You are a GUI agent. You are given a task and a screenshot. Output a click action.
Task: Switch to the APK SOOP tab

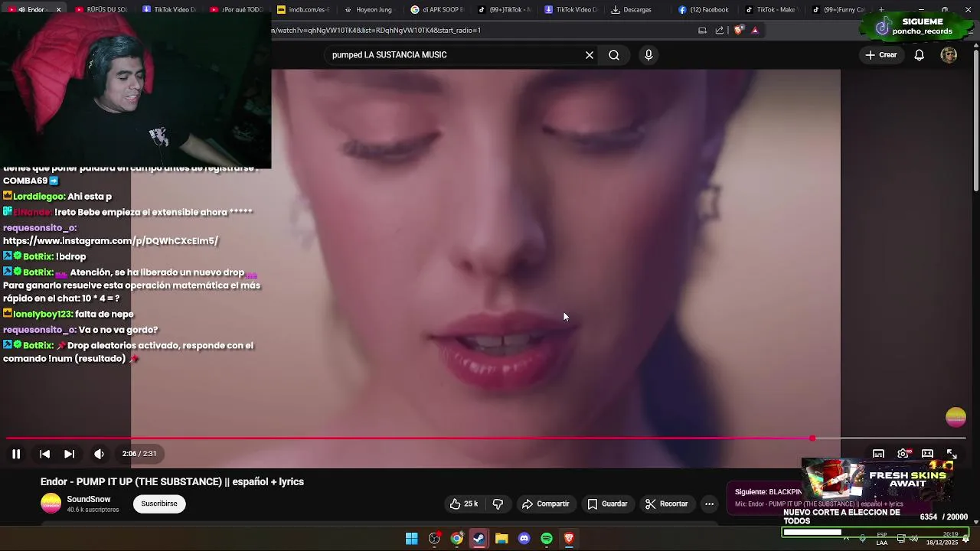point(436,10)
